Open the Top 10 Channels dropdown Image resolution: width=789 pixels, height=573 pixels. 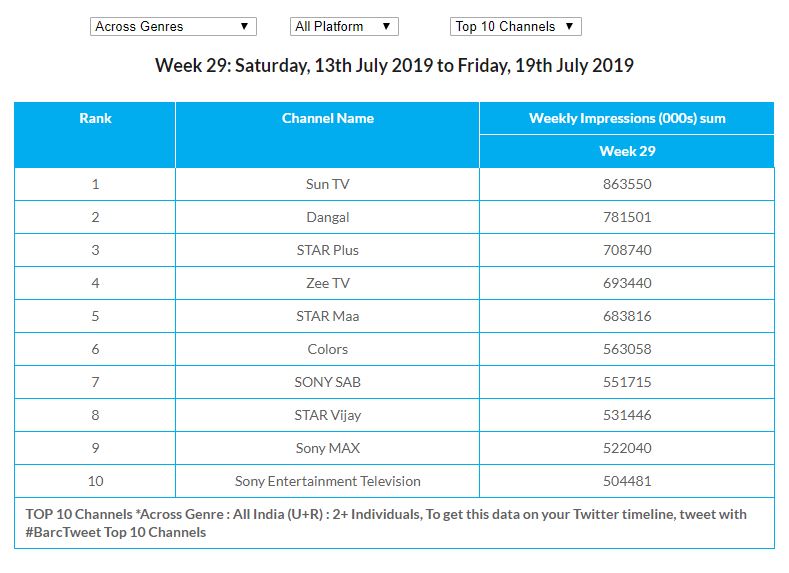[x=515, y=27]
